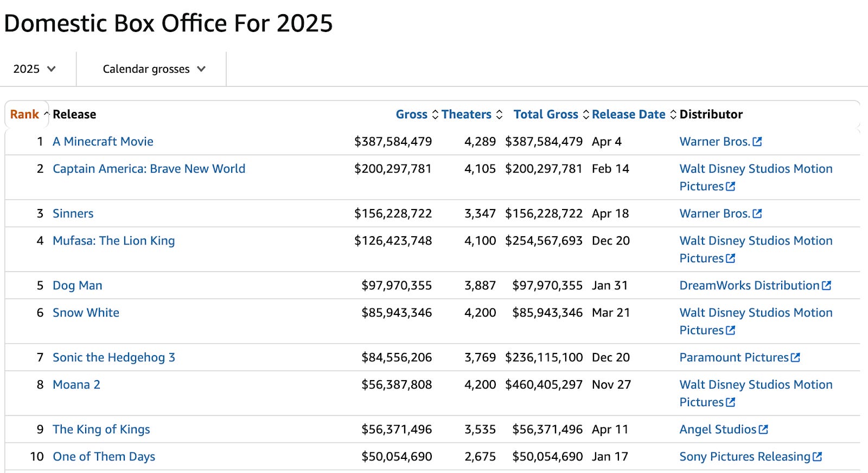
Task: Open One of Them Days link
Action: pyautogui.click(x=104, y=456)
